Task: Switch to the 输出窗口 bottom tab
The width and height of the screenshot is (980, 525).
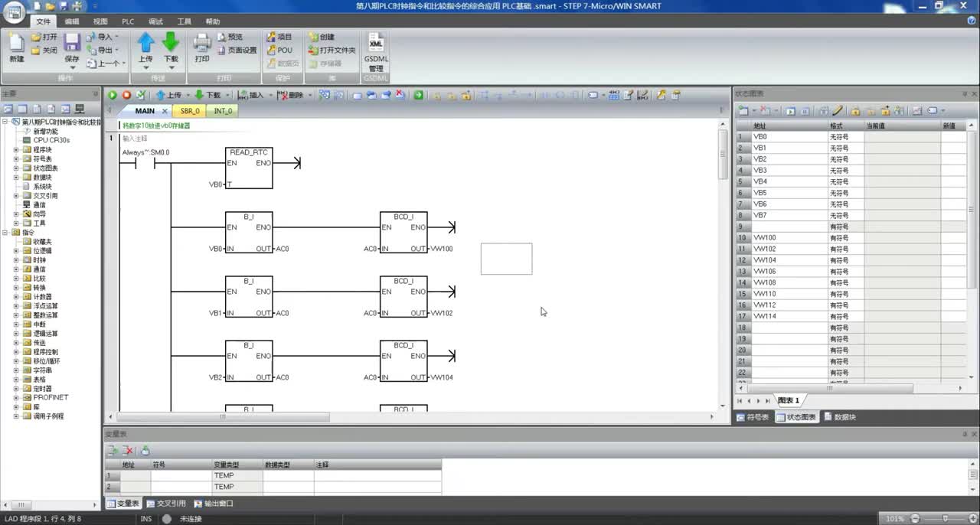Action: [x=214, y=504]
